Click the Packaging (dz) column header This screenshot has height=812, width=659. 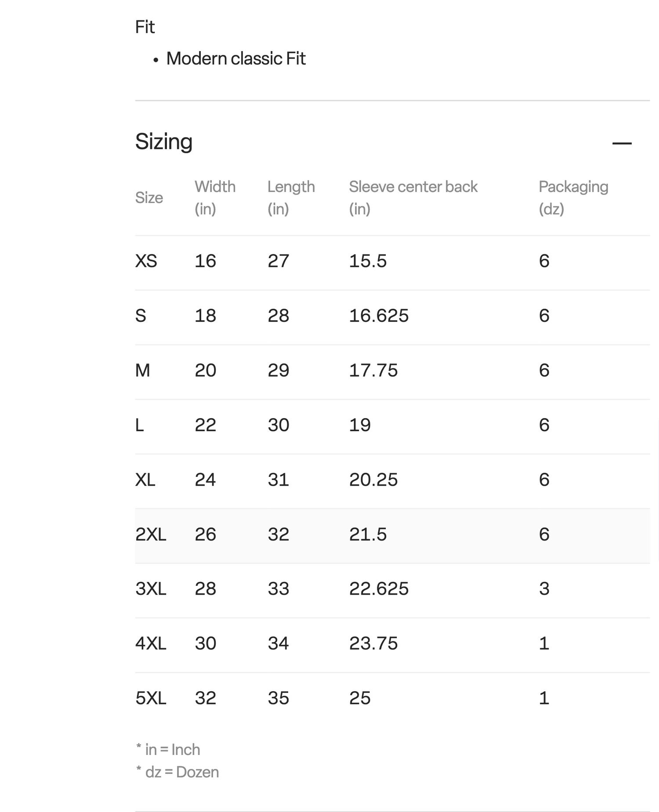point(573,198)
